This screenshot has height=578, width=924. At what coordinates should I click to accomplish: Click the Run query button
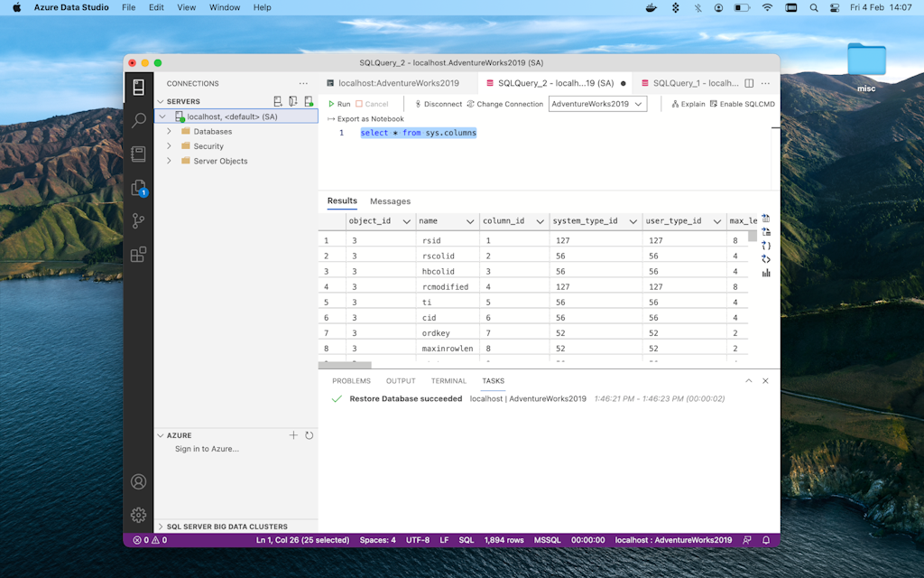[x=339, y=104]
